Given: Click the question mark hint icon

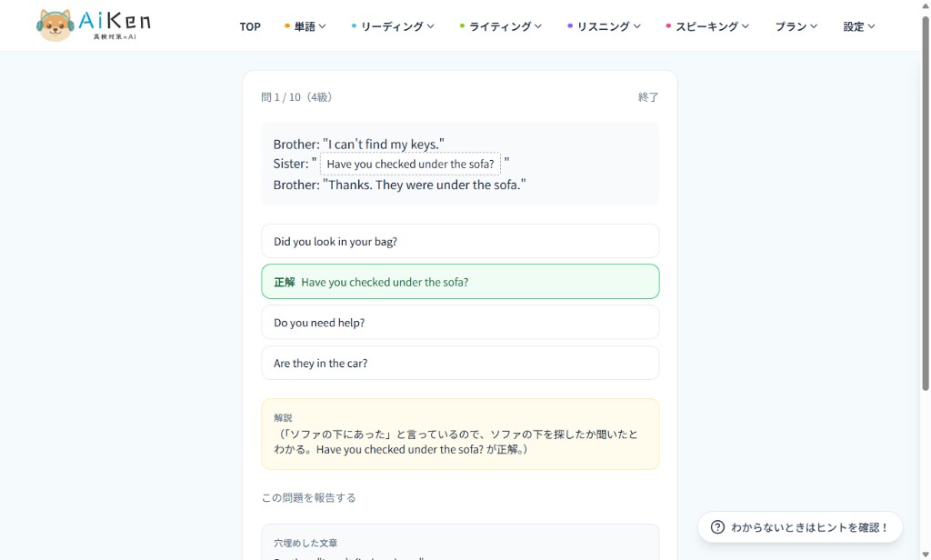Looking at the screenshot, I should [x=717, y=527].
